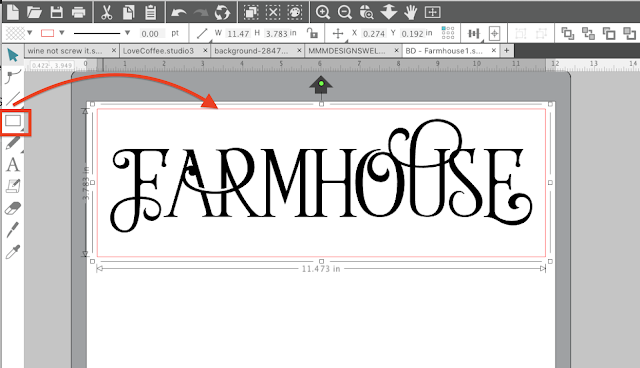Click the sketch note tool icon
This screenshot has height=368, width=640.
(13, 186)
